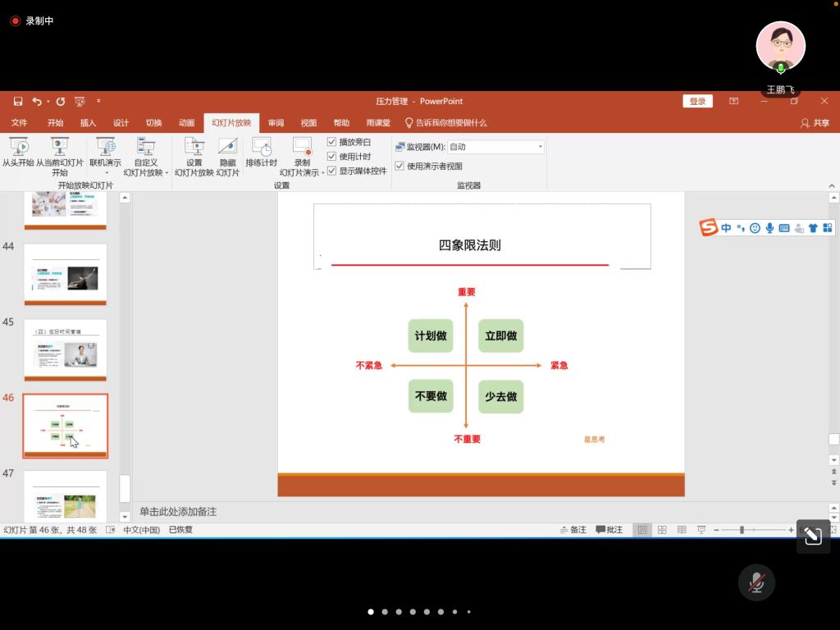
Task: Click the zoom slider in the status bar
Action: point(742,530)
